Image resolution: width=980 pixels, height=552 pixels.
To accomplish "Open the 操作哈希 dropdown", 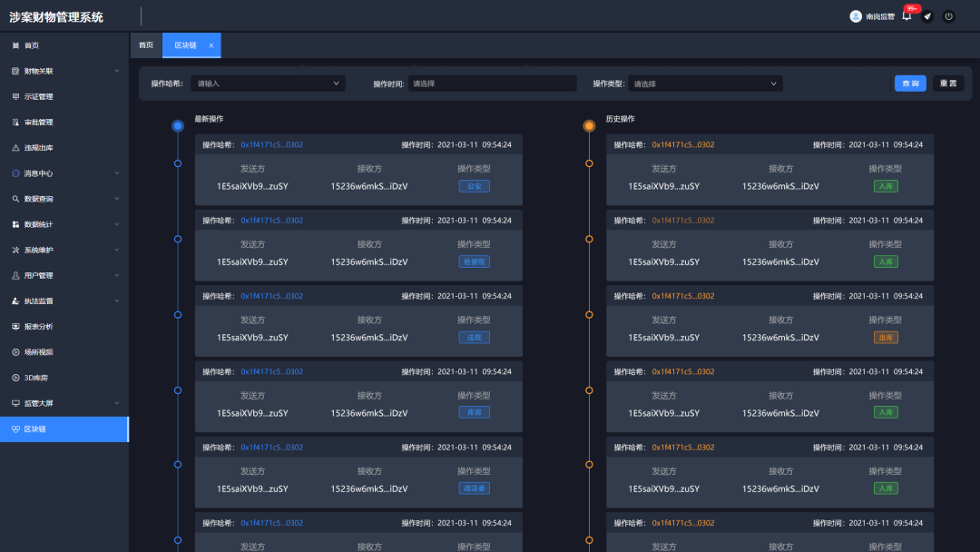I will (268, 84).
